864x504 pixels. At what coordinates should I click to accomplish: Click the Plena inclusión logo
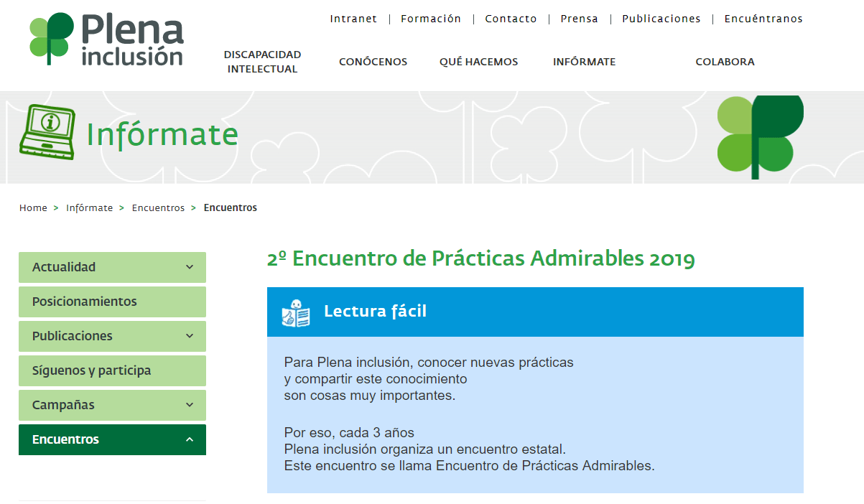106,39
